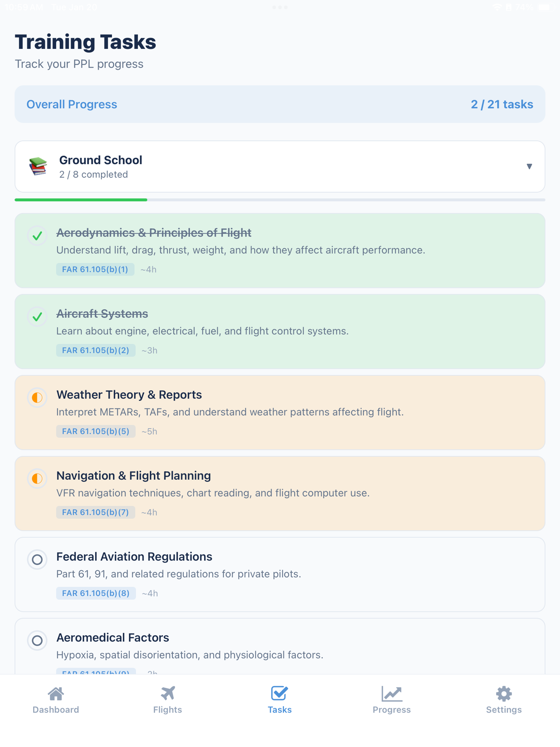Open the Federal Aviation Regulations title

pyautogui.click(x=134, y=557)
